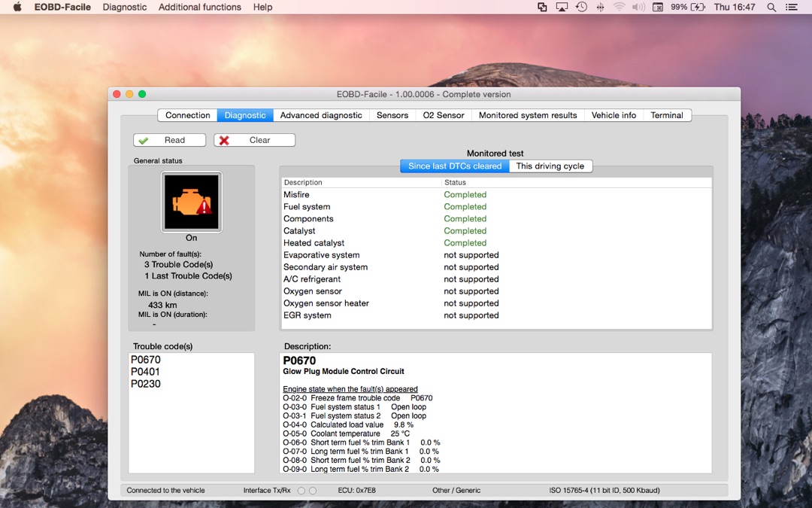
Task: Open Time Machine menu bar icon
Action: coord(581,8)
